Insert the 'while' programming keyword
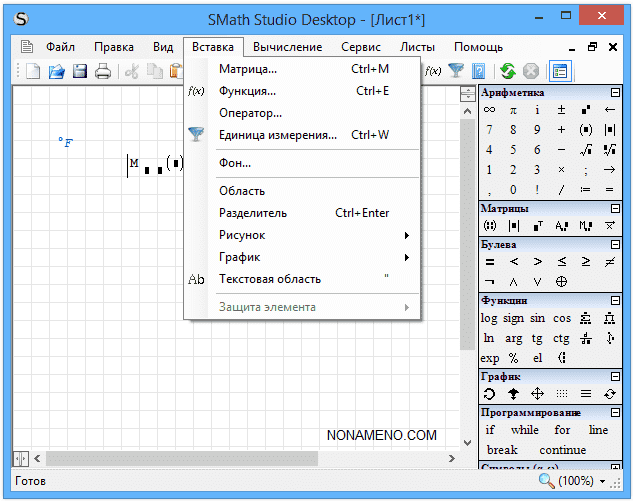This screenshot has height=501, width=633. (524, 430)
